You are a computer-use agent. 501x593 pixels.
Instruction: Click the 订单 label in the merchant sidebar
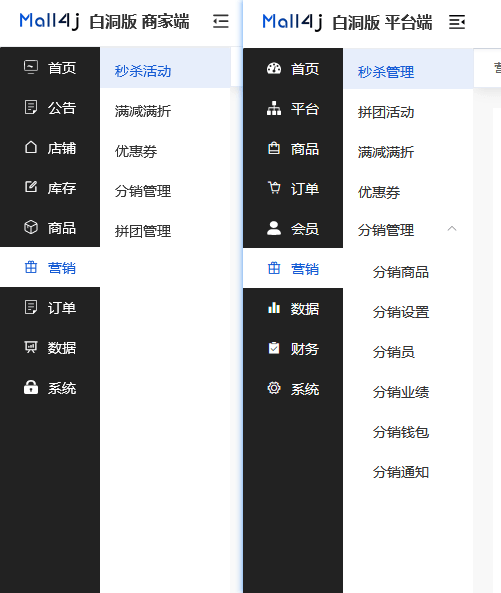click(62, 308)
